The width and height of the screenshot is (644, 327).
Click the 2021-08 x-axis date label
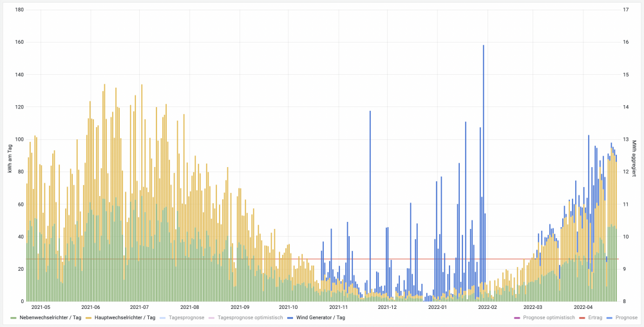coord(190,308)
